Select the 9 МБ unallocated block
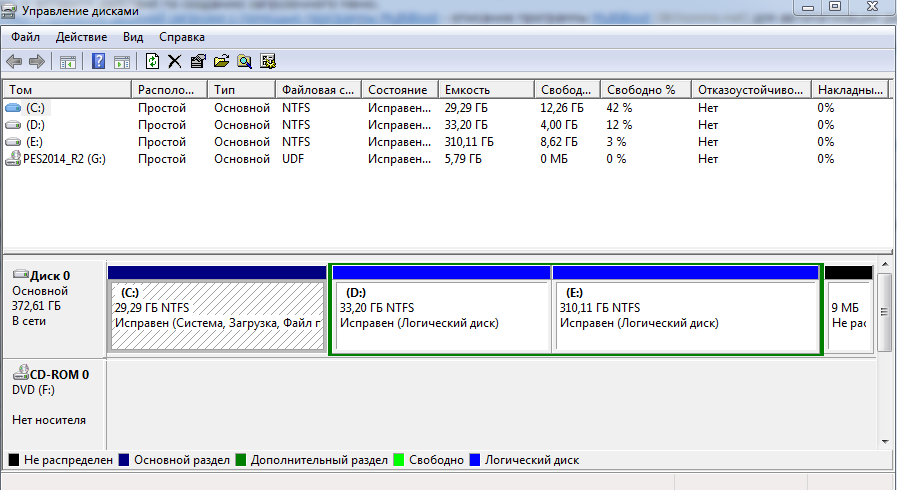Viewport: 897px width, 490px height. [849, 309]
